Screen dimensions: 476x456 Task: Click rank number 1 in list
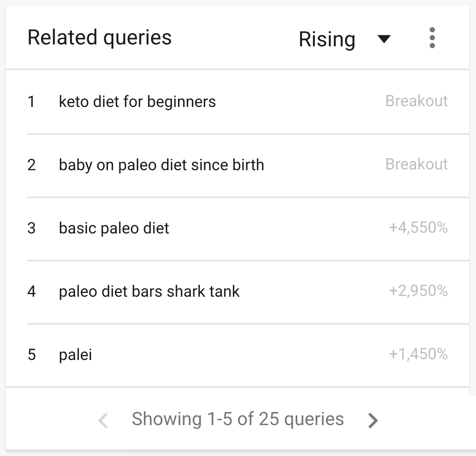31,102
